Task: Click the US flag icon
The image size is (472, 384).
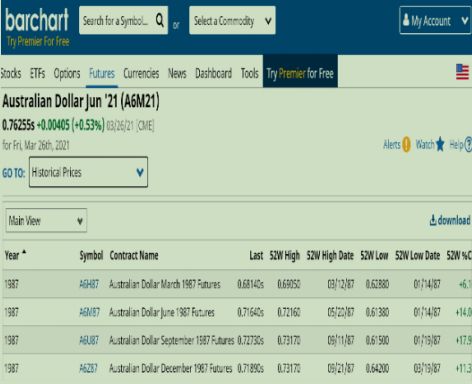Action: click(x=462, y=72)
